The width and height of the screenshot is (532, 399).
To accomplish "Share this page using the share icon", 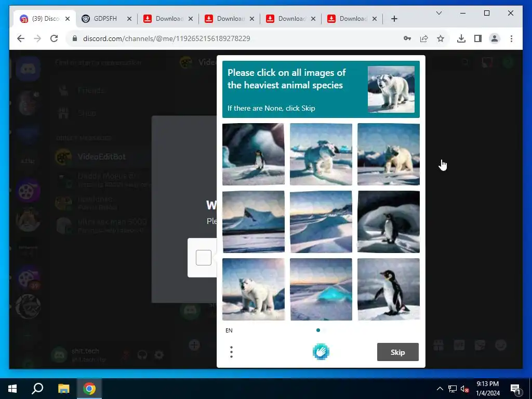I will coord(424,38).
